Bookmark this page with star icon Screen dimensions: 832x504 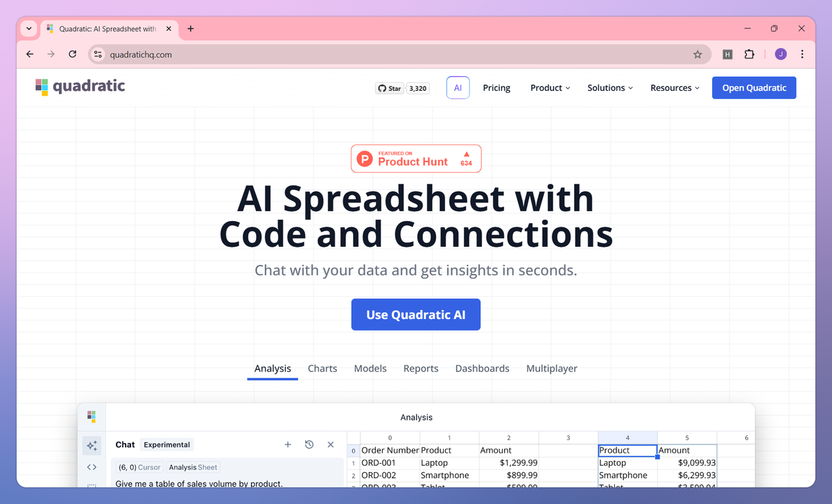697,54
